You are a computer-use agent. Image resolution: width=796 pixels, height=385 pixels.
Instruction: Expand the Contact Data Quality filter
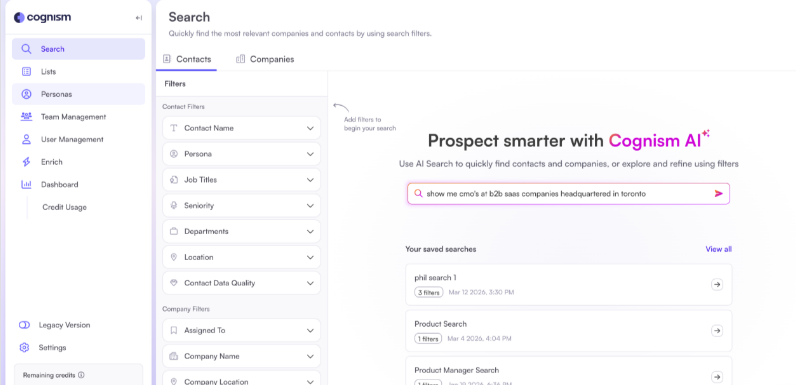pos(242,283)
